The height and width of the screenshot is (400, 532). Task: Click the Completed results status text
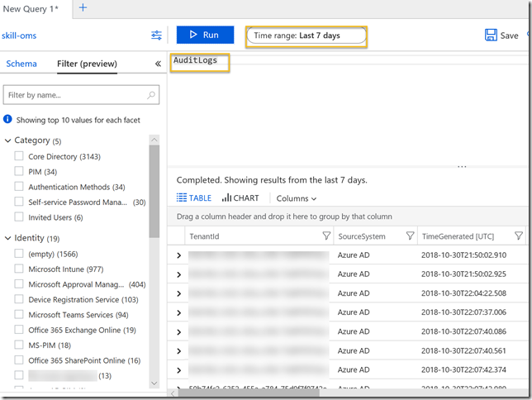coord(272,179)
